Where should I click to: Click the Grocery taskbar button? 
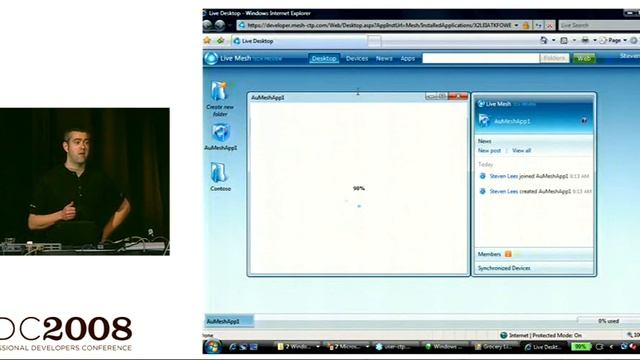[x=494, y=347]
